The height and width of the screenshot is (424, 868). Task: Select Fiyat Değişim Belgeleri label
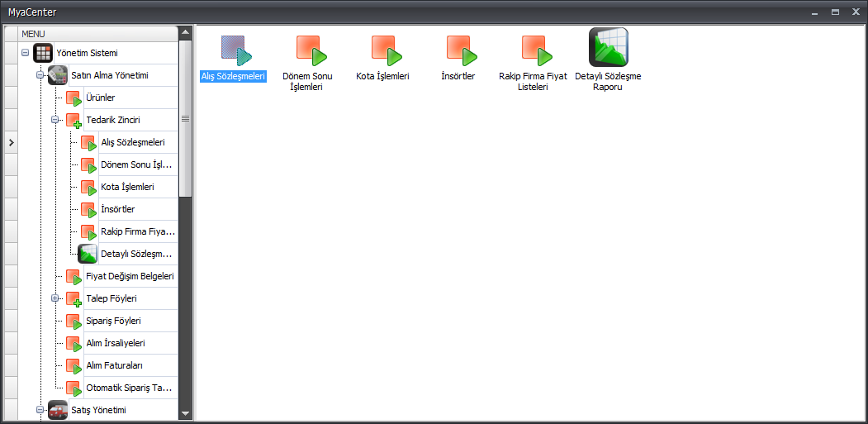[130, 276]
